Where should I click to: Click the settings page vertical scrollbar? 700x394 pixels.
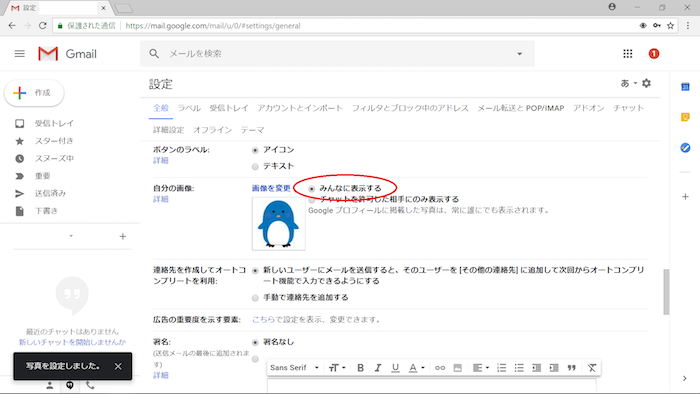(666, 292)
